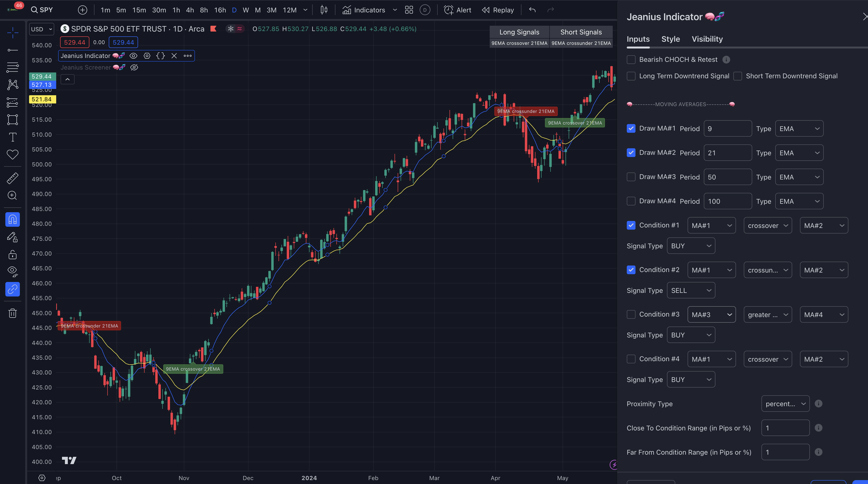Open the favorites heart icon tool
The width and height of the screenshot is (868, 484).
[x=12, y=154]
